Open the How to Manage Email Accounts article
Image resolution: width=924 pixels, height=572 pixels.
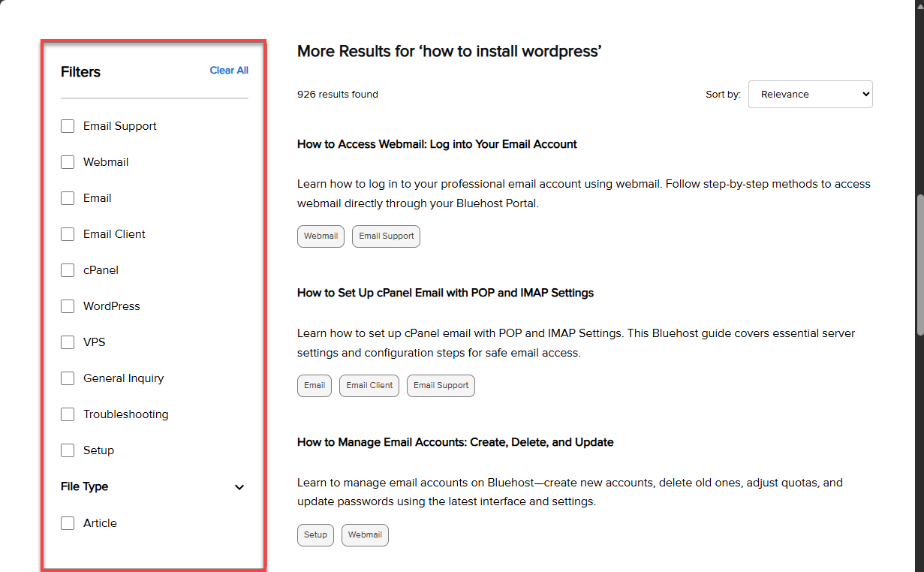coord(455,442)
